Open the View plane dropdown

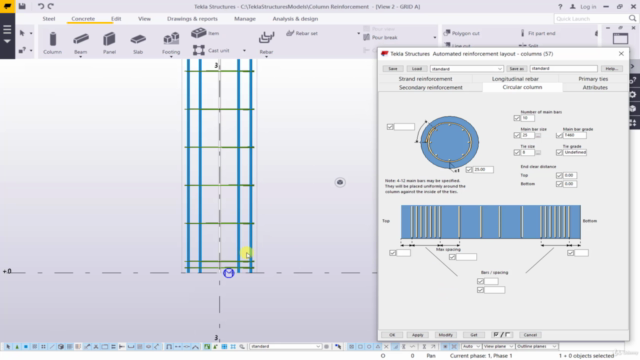pos(498,347)
